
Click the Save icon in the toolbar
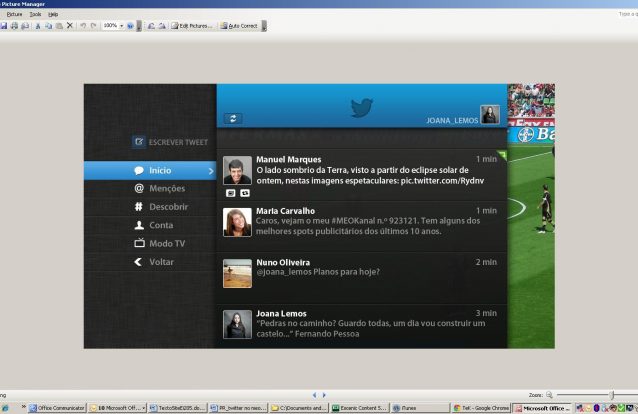3,25
